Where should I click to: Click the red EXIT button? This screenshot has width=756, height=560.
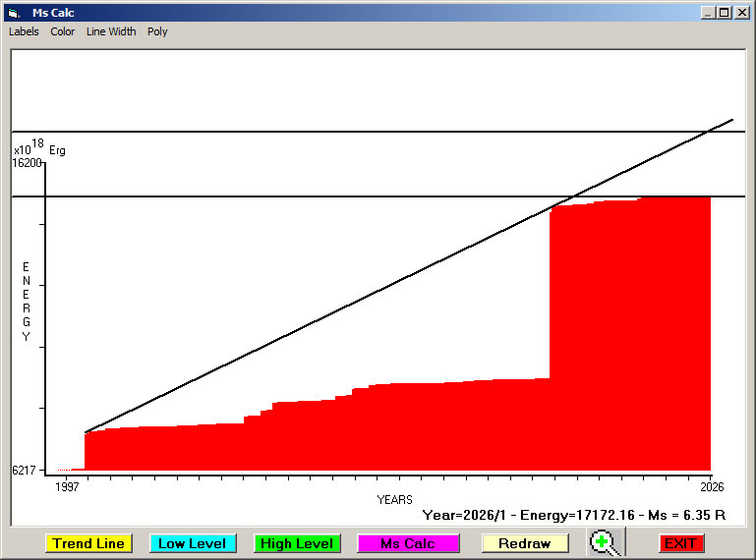point(679,543)
